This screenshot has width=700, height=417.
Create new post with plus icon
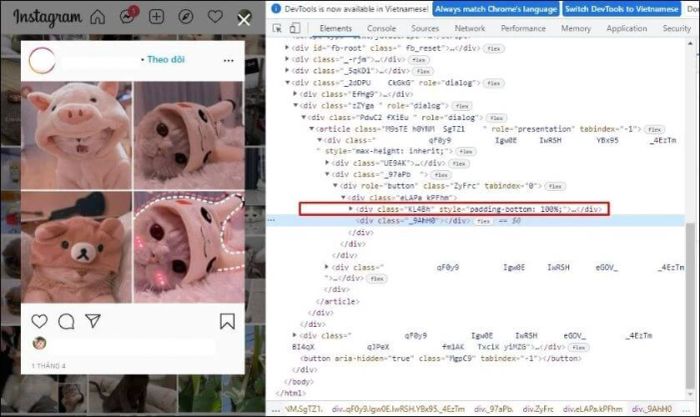[156, 17]
